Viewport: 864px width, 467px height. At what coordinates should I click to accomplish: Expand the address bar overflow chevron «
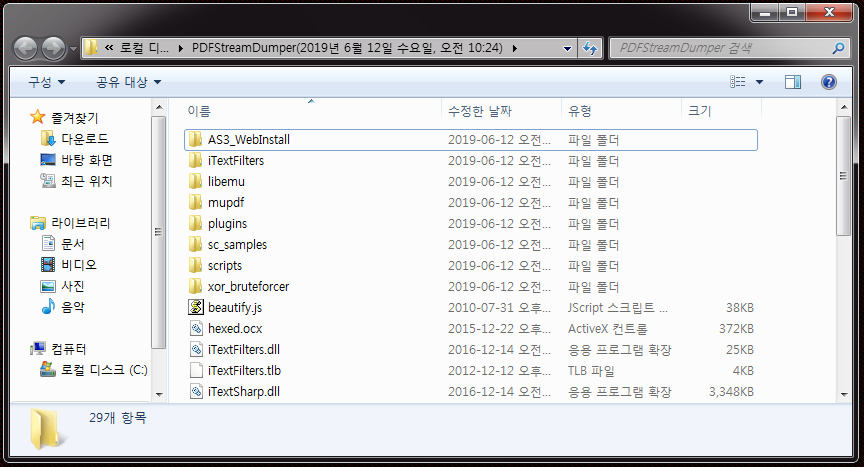pyautogui.click(x=109, y=48)
